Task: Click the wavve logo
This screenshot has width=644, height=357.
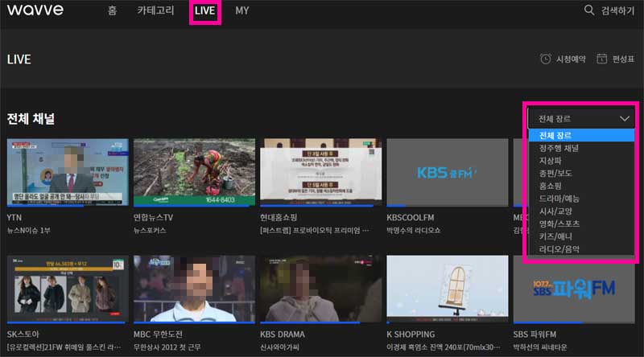Action: 35,10
